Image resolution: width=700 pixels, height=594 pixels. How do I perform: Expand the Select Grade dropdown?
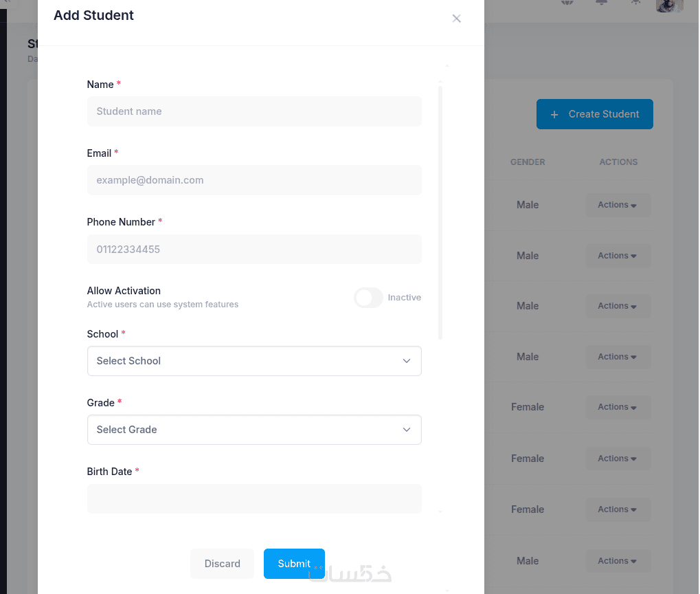[x=254, y=430]
